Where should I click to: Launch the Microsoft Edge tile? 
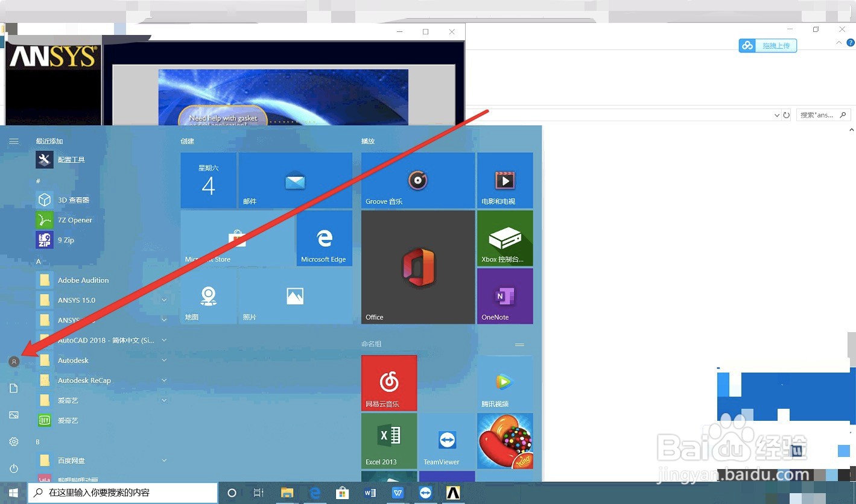(x=324, y=238)
